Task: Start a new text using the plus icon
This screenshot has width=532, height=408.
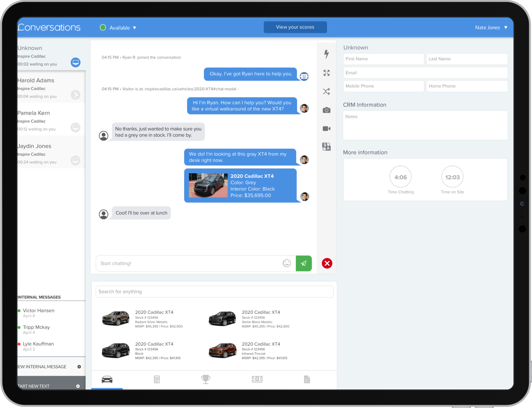Action: (x=78, y=386)
